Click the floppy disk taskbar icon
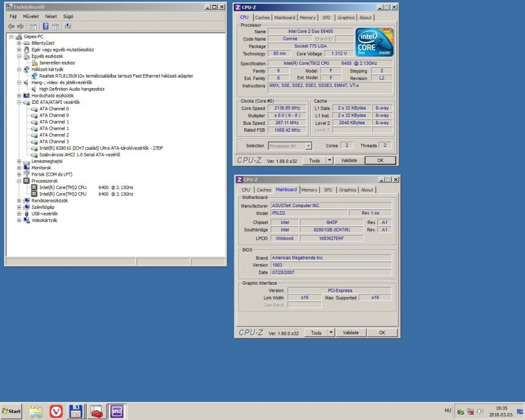 pos(76,411)
